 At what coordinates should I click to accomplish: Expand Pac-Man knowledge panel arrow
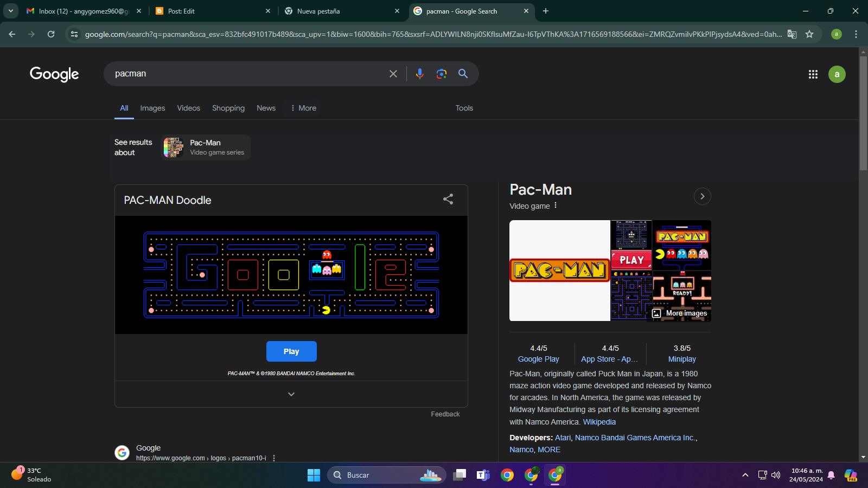[703, 196]
